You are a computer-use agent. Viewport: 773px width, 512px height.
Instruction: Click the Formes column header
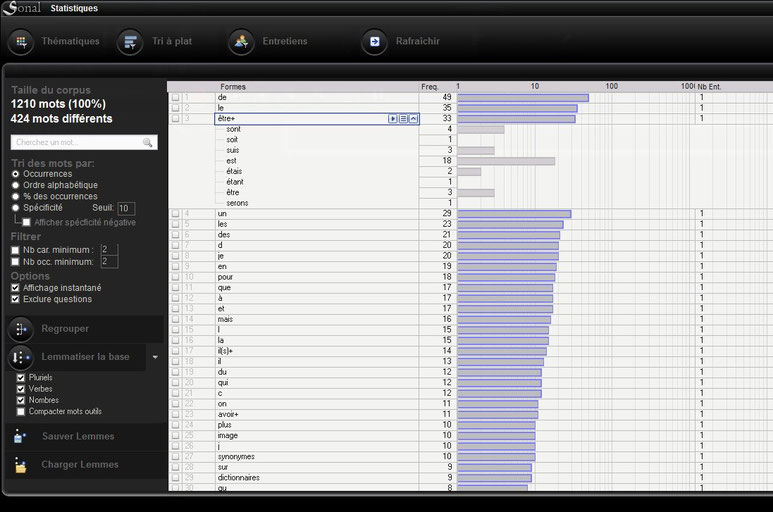(233, 87)
